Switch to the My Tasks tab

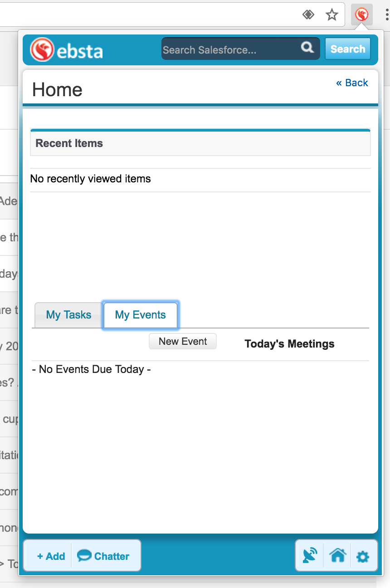[68, 315]
